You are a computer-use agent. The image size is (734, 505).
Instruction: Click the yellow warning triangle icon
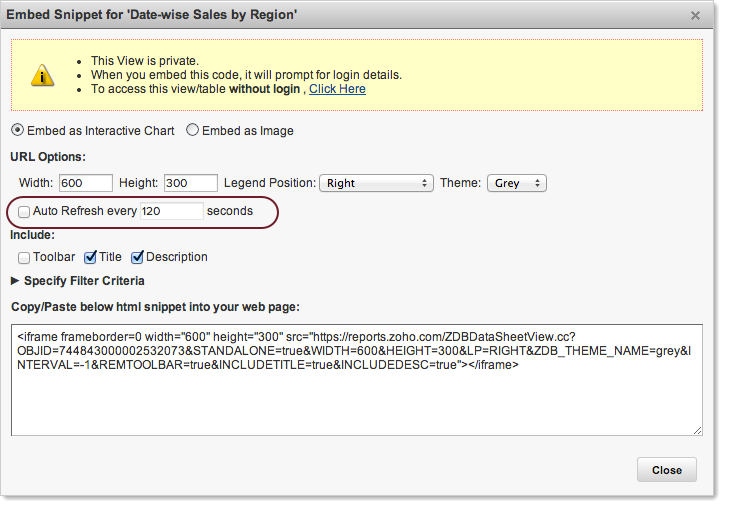(x=42, y=75)
